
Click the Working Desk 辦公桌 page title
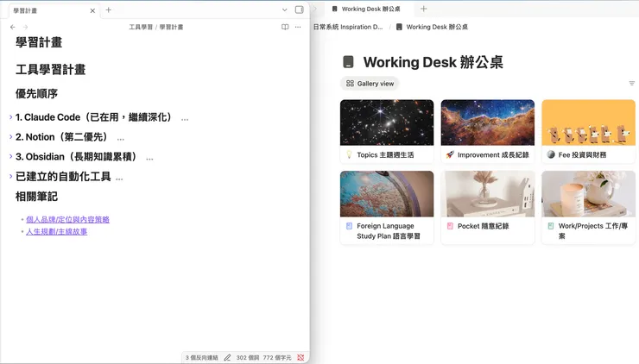433,62
